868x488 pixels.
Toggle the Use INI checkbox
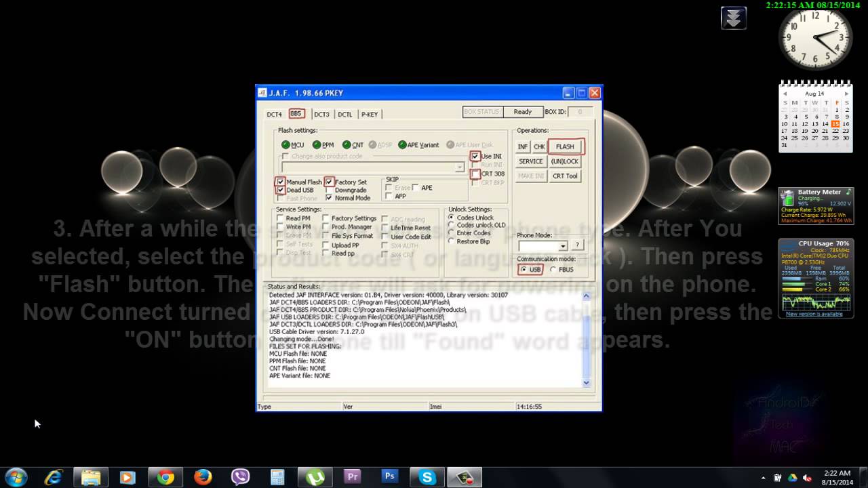[475, 157]
